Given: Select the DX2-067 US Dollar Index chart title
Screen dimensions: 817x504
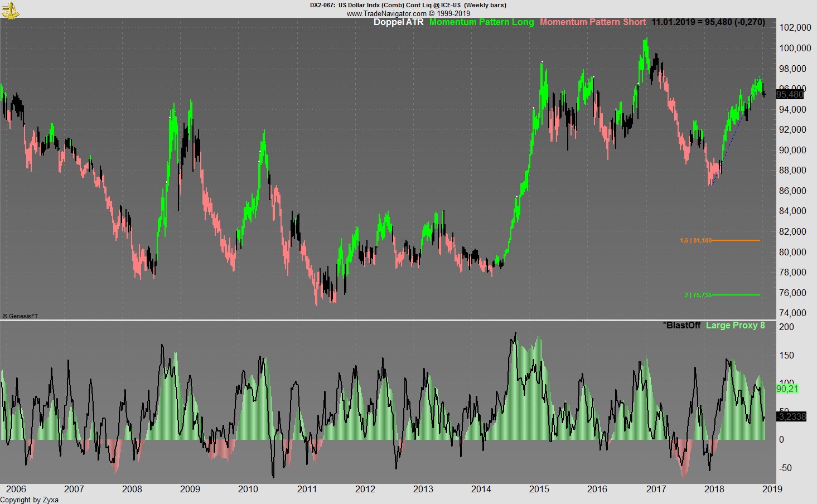Looking at the screenshot, I should (x=408, y=5).
